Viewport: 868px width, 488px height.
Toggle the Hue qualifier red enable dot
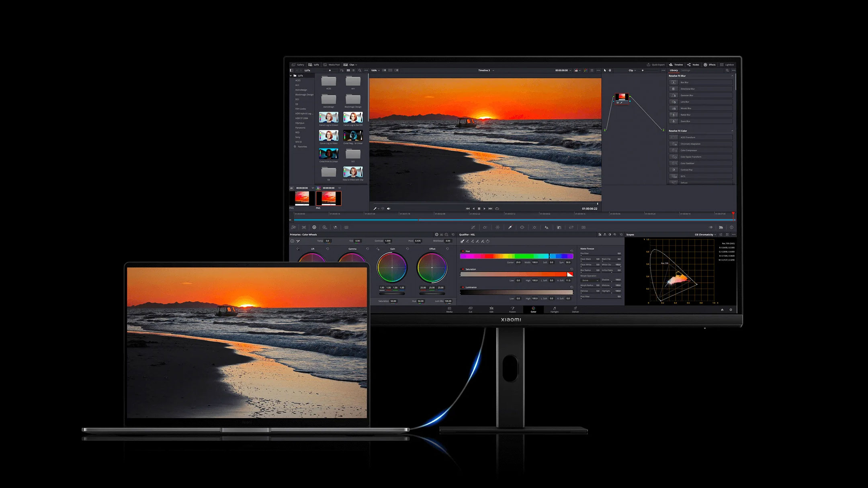[x=463, y=251]
